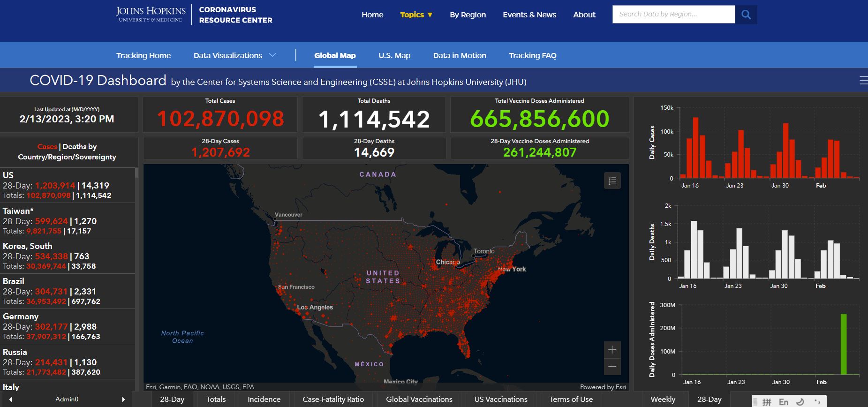Click the 28-Day Deaths value 14,669
The image size is (868, 407).
point(374,152)
